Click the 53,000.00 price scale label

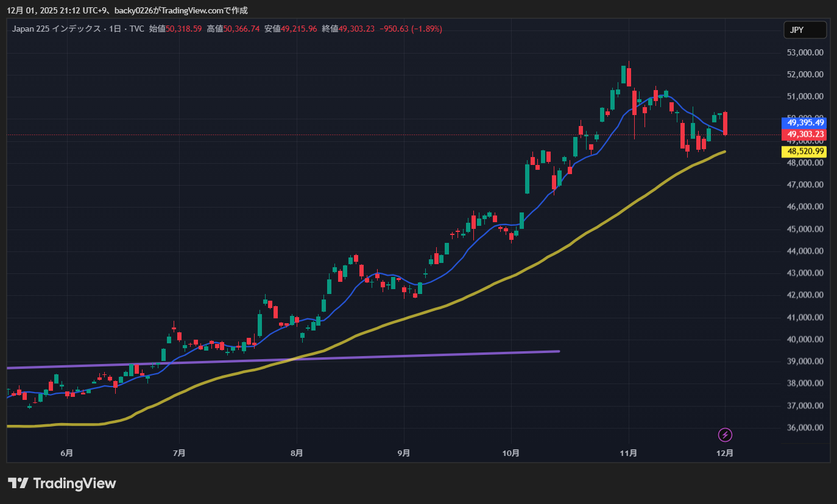coord(805,52)
